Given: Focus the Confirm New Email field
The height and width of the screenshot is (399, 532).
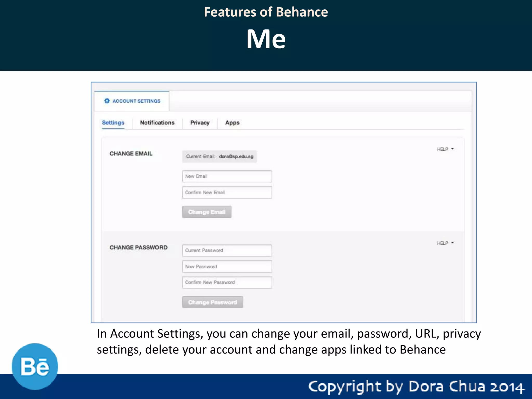Looking at the screenshot, I should [227, 192].
